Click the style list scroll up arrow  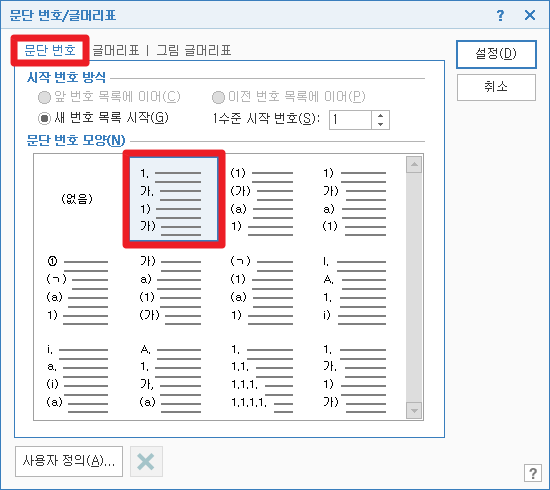(x=414, y=165)
